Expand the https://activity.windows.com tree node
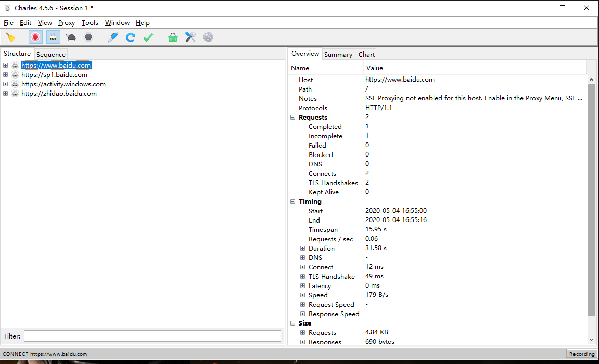Screen dimensions: 599x364 (5, 84)
